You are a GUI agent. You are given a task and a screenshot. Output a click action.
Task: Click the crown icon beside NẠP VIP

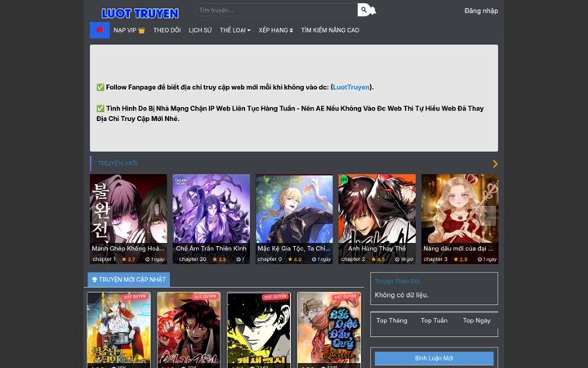[x=141, y=30]
